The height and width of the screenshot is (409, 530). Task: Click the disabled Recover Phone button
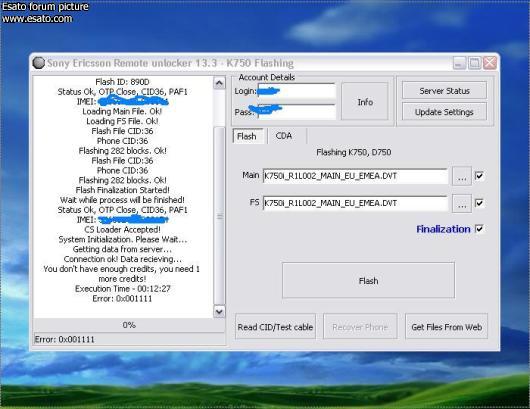tap(360, 327)
